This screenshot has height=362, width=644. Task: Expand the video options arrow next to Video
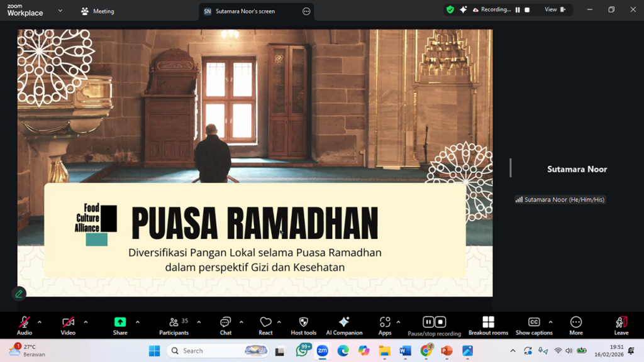pos(86,322)
